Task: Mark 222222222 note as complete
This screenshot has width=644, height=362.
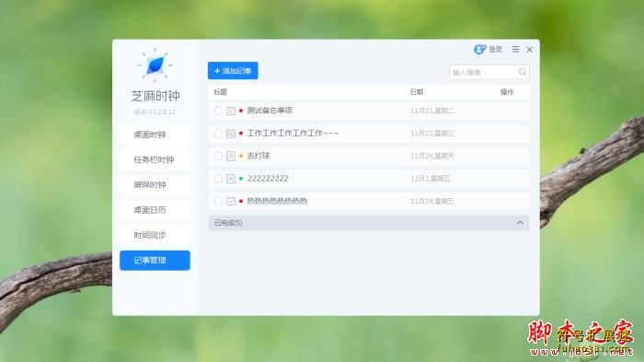Action: (x=218, y=178)
